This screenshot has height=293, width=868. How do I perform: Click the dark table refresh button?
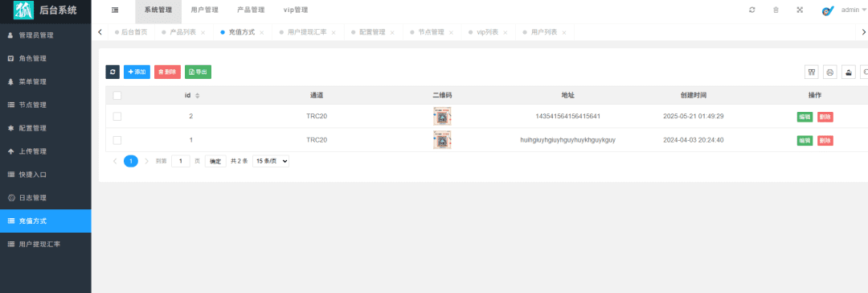[113, 72]
